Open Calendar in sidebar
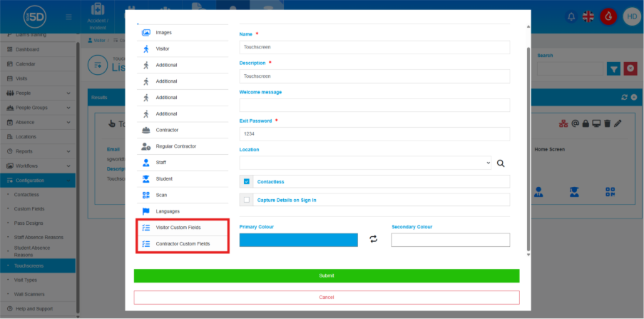Image resolution: width=644 pixels, height=319 pixels. [x=38, y=64]
